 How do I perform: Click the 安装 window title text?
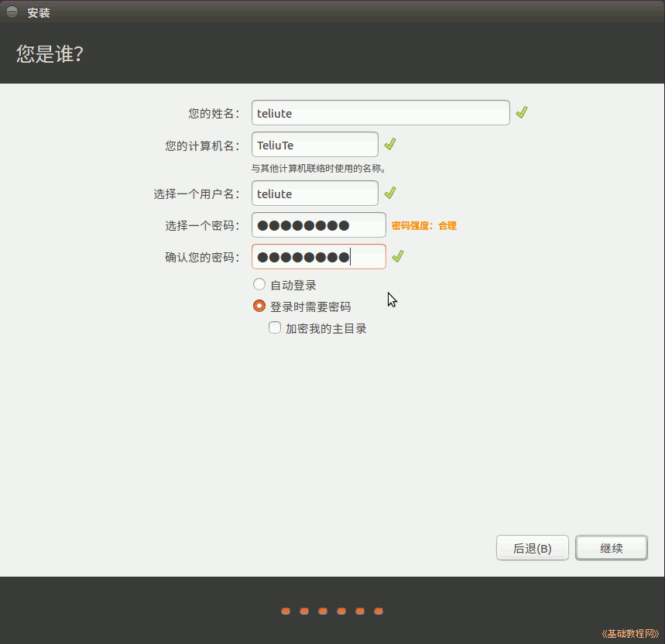(39, 12)
